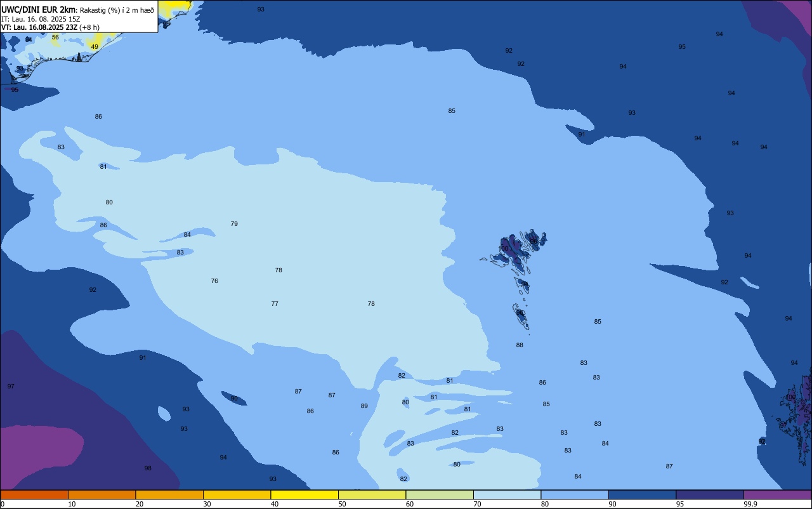Screen dimensions: 812x509
Task: Click the legend tick label "99.9"
Action: click(x=751, y=504)
